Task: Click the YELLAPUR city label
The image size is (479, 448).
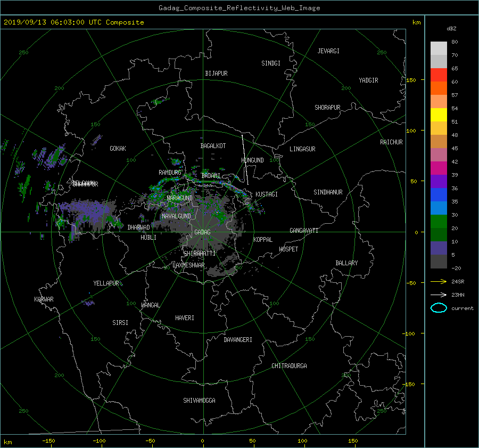Action: [x=106, y=283]
